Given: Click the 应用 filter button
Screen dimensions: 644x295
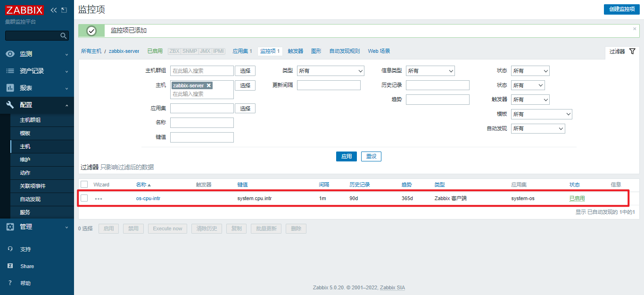Looking at the screenshot, I should click(347, 156).
